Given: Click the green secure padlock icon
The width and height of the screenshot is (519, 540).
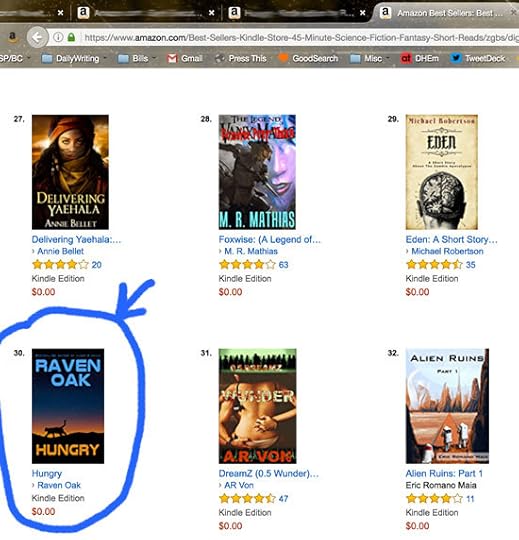Looking at the screenshot, I should [x=71, y=37].
